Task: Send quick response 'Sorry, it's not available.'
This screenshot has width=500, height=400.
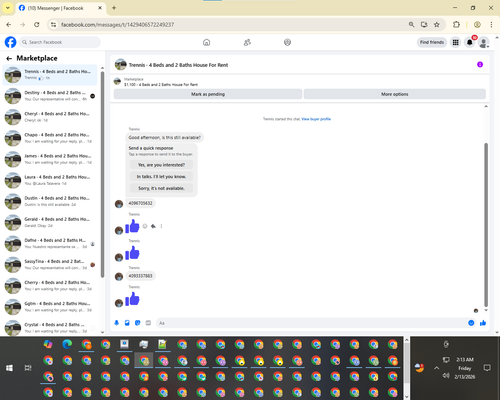Action: pyautogui.click(x=161, y=188)
